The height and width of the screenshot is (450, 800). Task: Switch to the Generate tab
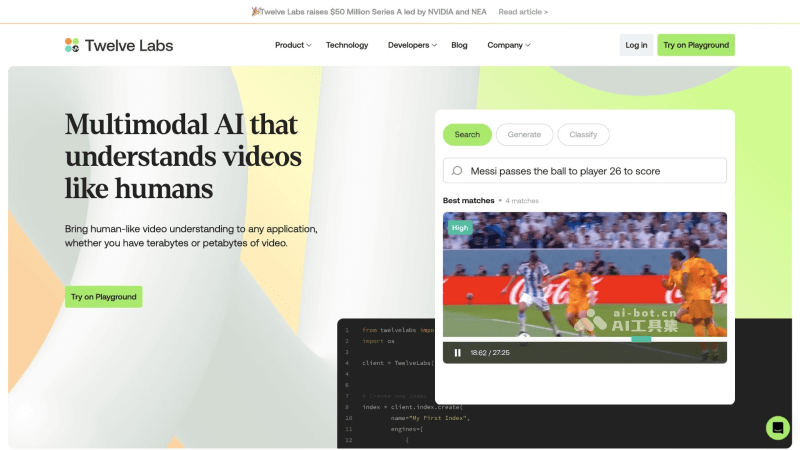click(x=524, y=135)
